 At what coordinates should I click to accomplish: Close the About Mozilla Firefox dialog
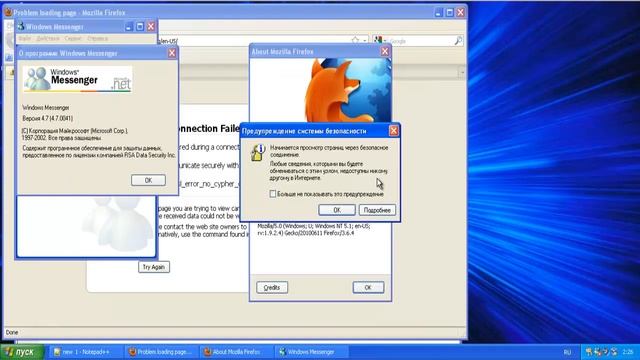pos(385,51)
